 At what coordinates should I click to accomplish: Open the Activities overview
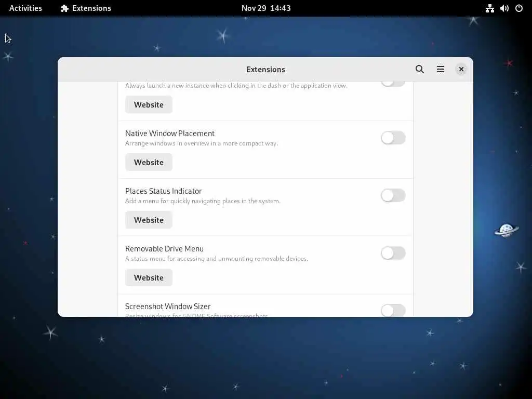tap(25, 8)
